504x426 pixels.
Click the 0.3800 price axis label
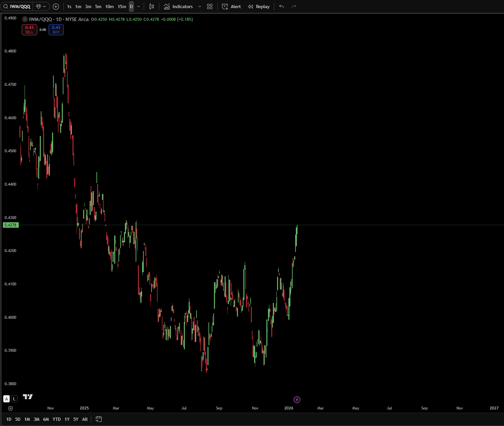(10, 384)
